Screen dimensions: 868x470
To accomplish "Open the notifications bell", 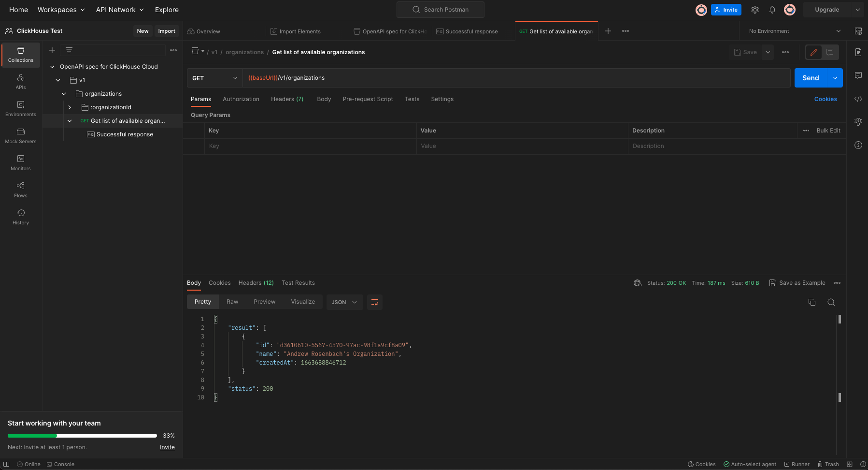I will point(772,10).
